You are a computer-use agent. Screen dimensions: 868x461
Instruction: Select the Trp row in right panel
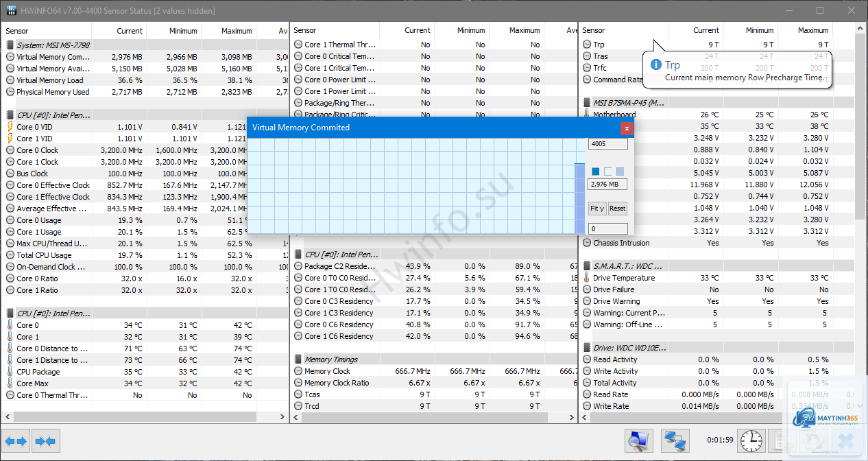[x=718, y=45]
